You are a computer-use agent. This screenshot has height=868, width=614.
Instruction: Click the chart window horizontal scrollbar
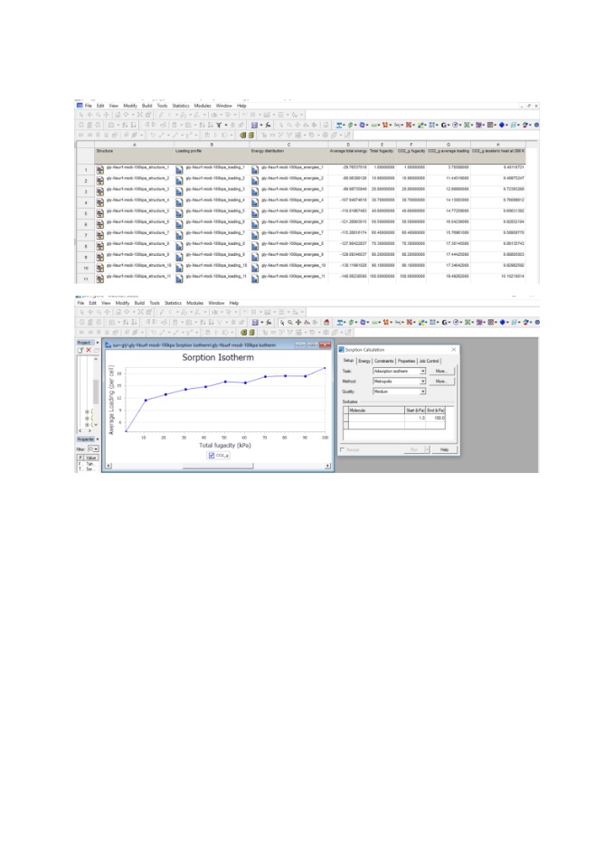click(x=218, y=467)
